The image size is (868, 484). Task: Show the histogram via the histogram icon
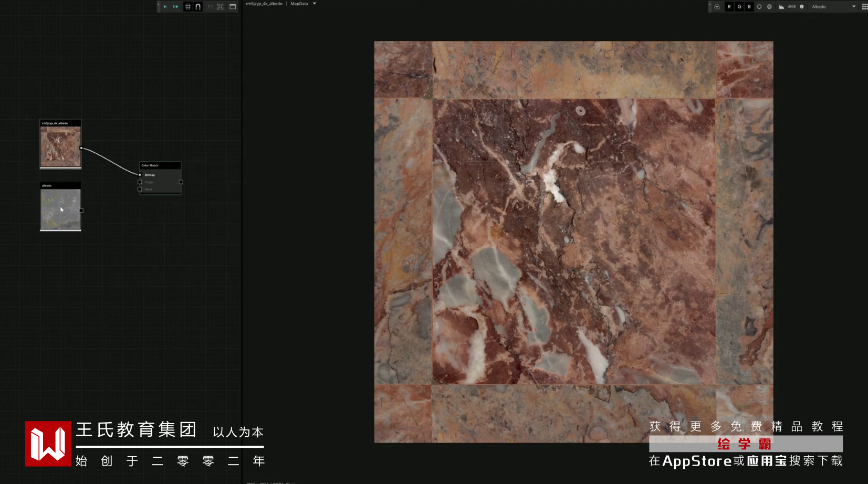pyautogui.click(x=781, y=7)
